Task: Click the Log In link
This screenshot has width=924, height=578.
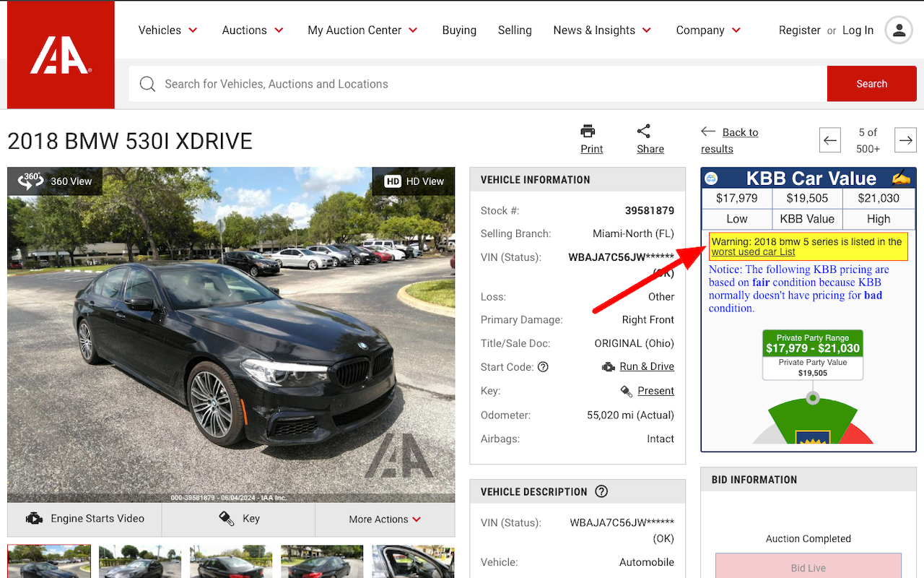Action: coord(858,30)
